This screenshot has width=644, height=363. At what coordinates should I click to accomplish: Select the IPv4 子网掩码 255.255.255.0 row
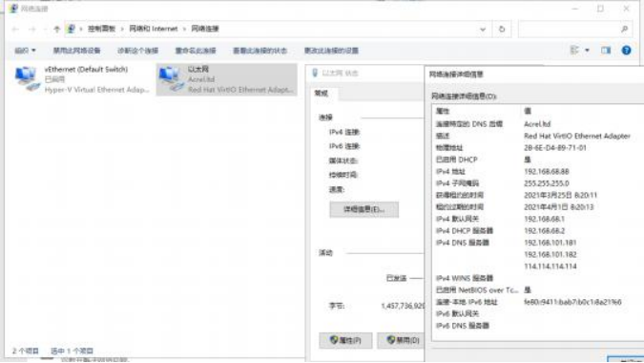(538, 183)
